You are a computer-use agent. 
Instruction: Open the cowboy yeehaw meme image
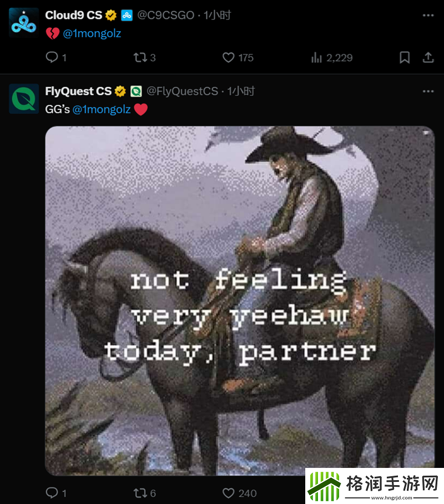point(240,300)
